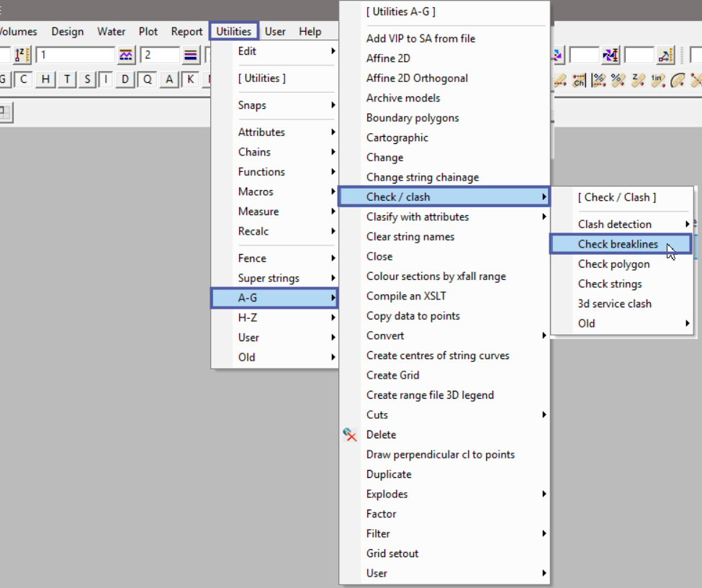Toggle the Q snap button
The height and width of the screenshot is (588, 702).
coord(147,80)
